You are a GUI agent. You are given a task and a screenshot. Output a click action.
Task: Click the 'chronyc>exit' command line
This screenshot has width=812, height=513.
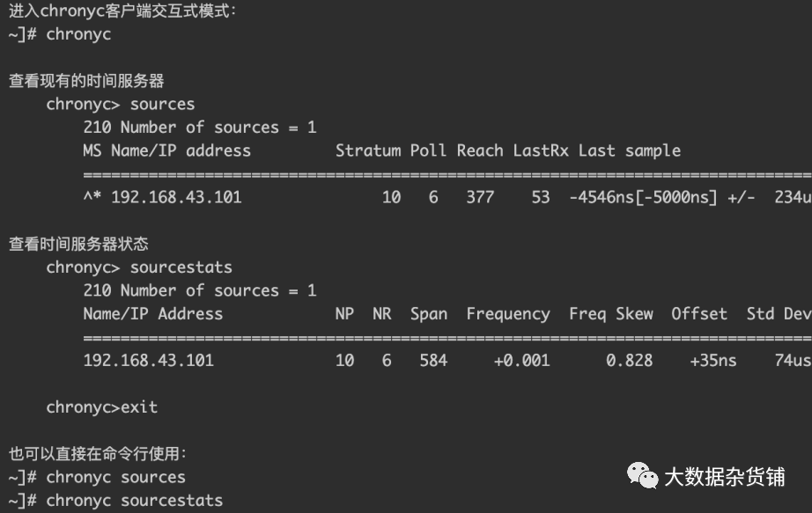pyautogui.click(x=101, y=407)
